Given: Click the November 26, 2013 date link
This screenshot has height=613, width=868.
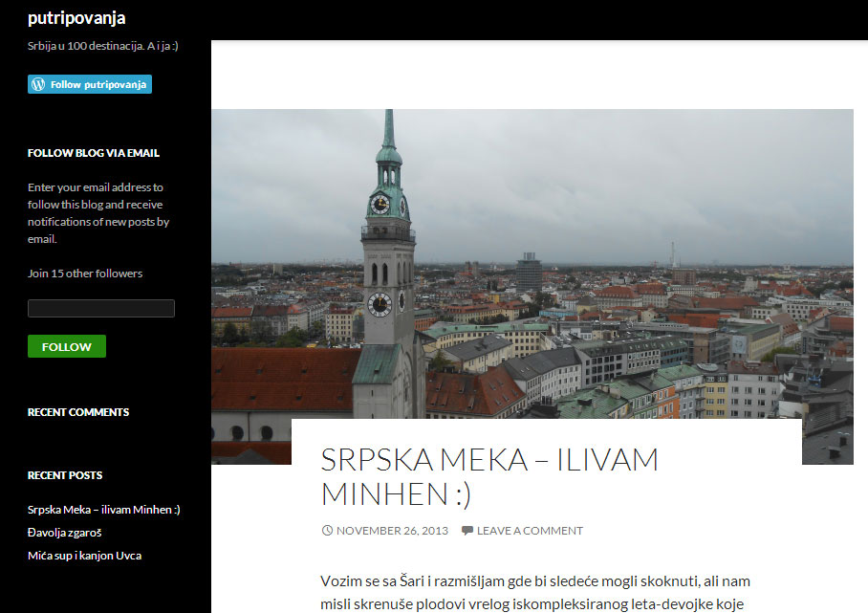Looking at the screenshot, I should coord(392,531).
